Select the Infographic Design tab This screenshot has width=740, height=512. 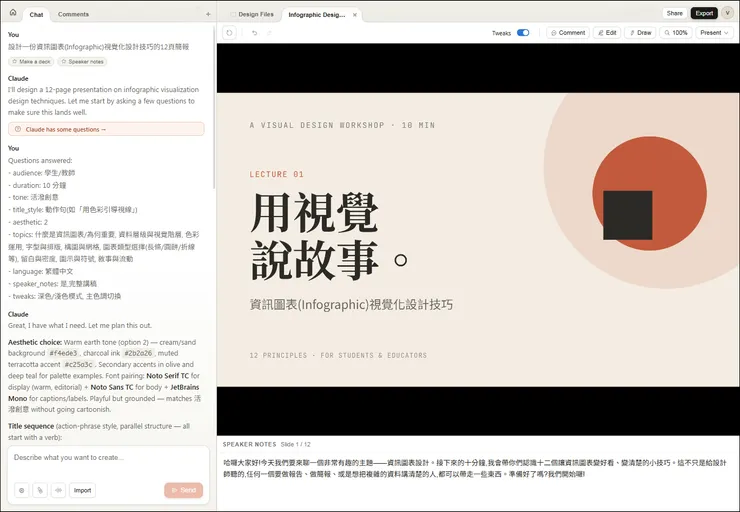tap(317, 15)
